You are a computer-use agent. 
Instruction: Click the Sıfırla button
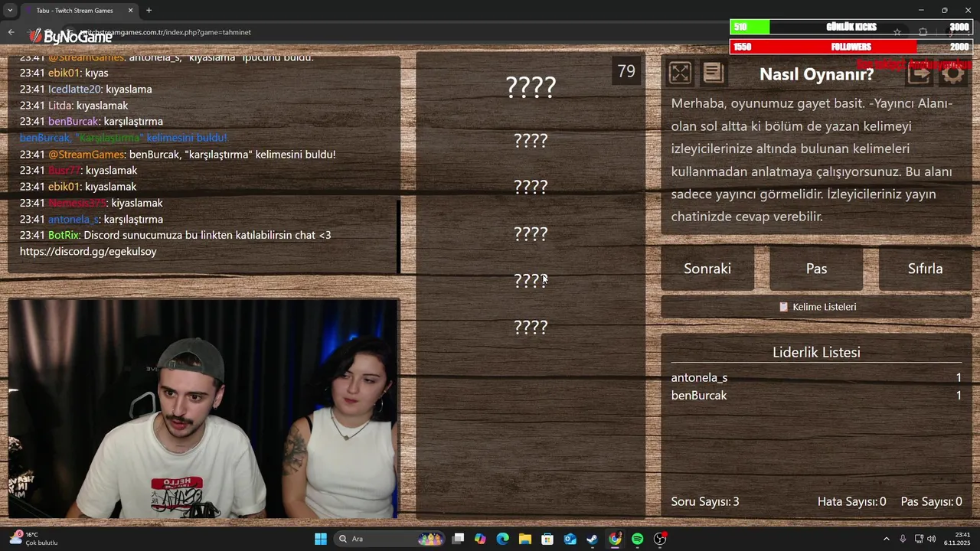(x=925, y=269)
